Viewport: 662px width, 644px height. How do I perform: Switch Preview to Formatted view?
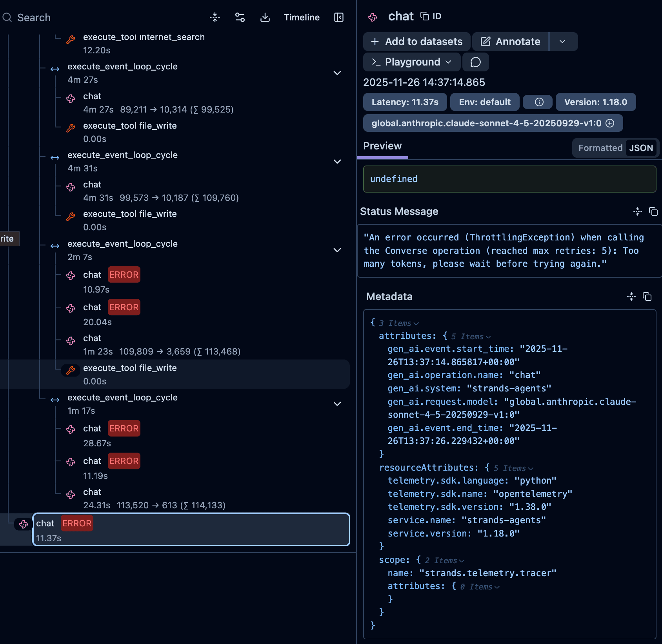click(x=600, y=148)
